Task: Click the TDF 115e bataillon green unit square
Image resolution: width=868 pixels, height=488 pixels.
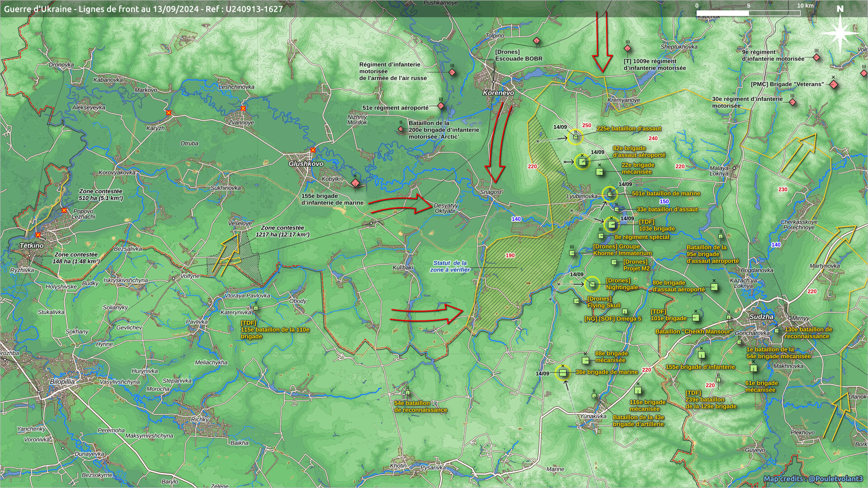Action: (256, 308)
